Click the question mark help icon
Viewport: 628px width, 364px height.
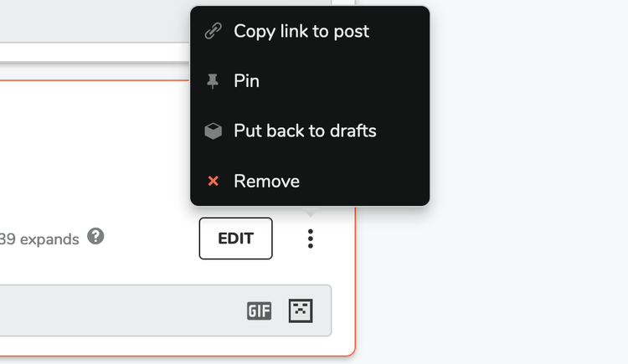pyautogui.click(x=96, y=237)
